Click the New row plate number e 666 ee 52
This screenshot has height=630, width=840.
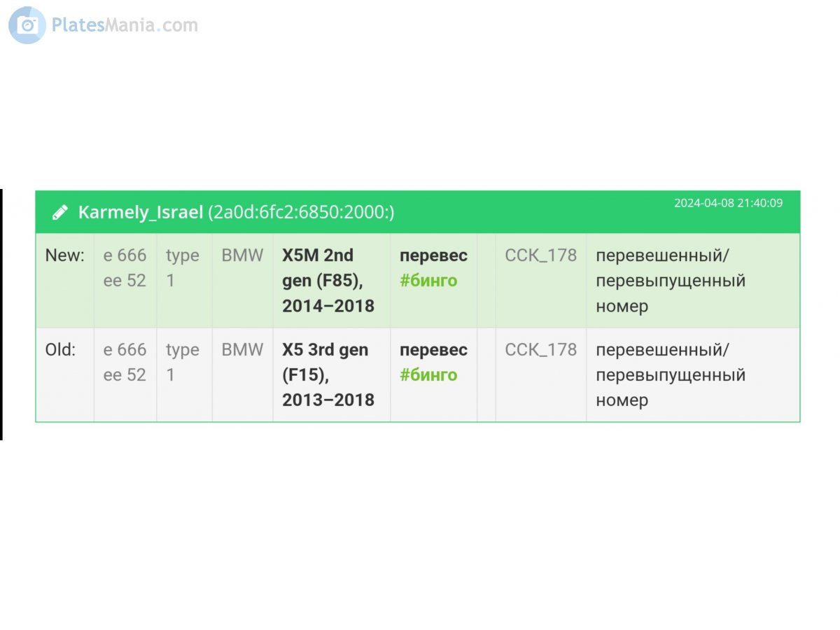pyautogui.click(x=125, y=268)
